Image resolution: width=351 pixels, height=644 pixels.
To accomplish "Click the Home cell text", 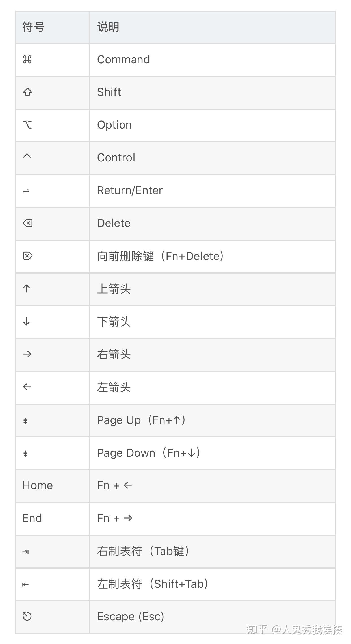I will coord(38,485).
